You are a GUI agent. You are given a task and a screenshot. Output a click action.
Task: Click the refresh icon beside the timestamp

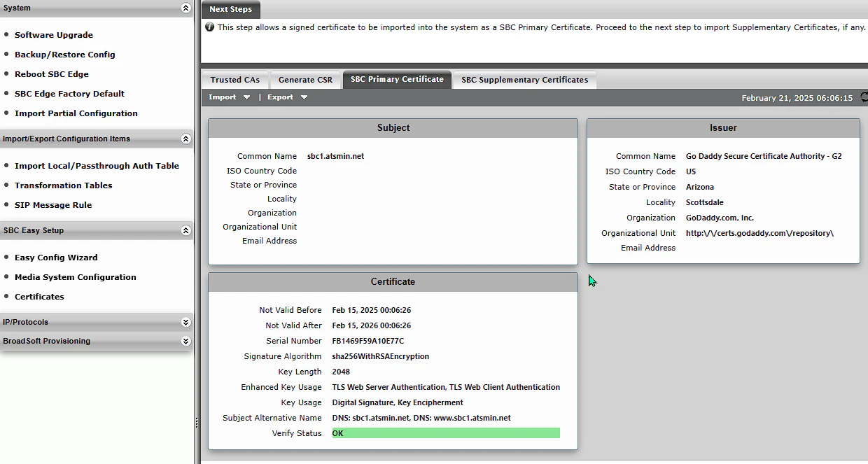click(x=864, y=98)
